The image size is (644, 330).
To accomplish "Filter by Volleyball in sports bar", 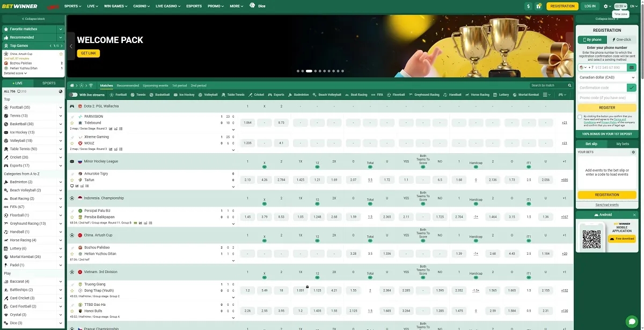I will pyautogui.click(x=208, y=95).
